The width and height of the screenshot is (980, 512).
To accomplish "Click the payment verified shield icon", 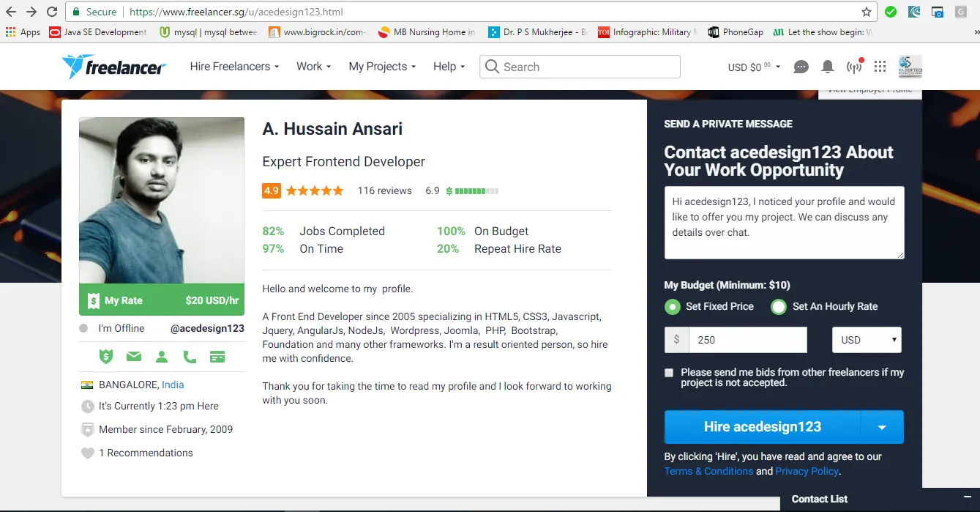I will tap(106, 357).
